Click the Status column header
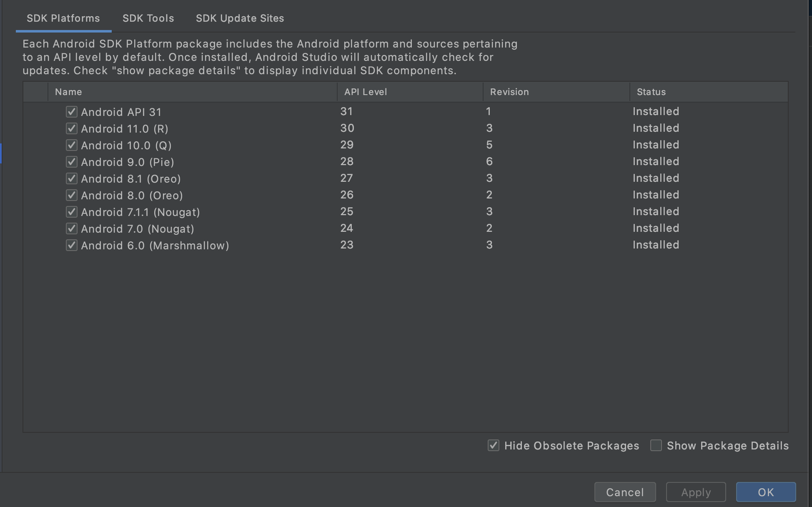 point(651,92)
